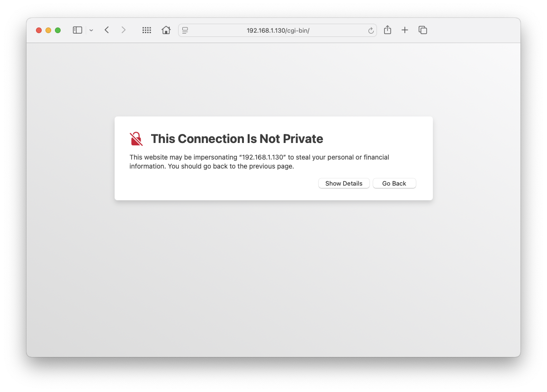The width and height of the screenshot is (547, 392).
Task: Reload the page with refresh icon
Action: pos(371,31)
